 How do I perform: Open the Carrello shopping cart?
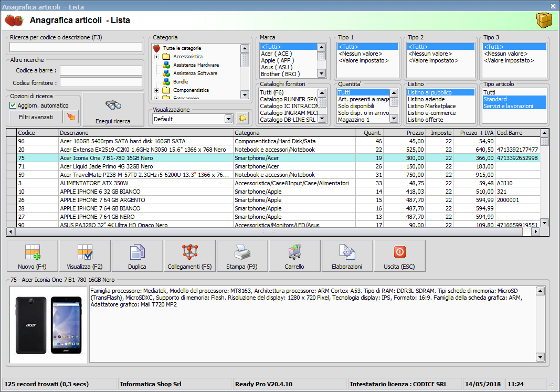294,256
